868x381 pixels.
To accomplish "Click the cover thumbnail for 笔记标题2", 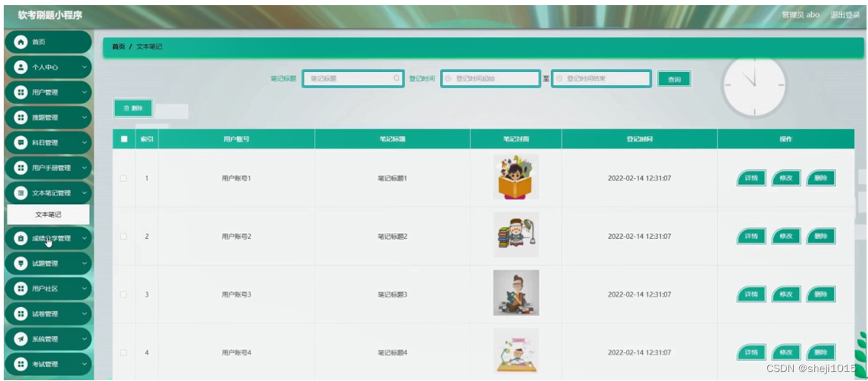I will click(516, 235).
